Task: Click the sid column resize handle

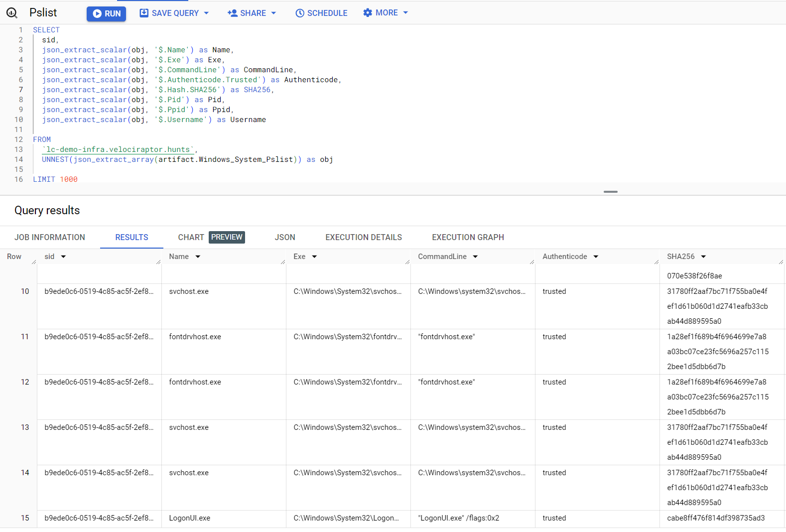Action: pos(158,262)
